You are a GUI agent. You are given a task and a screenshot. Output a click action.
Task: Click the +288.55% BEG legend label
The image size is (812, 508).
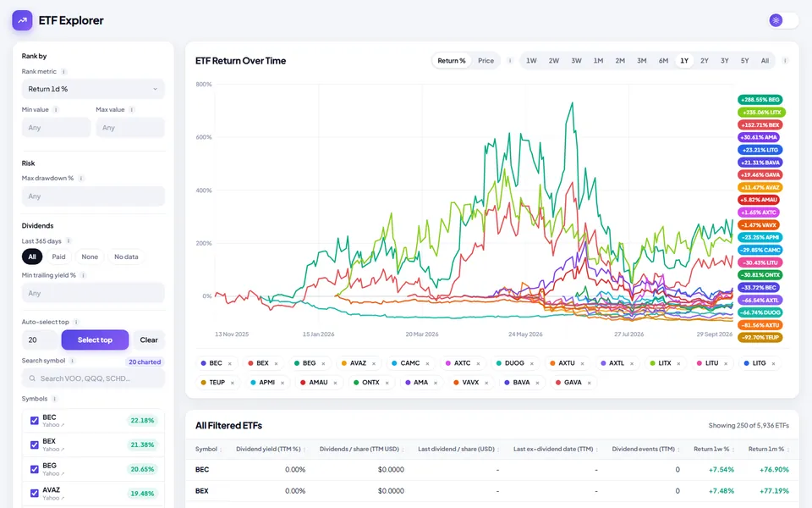point(760,100)
